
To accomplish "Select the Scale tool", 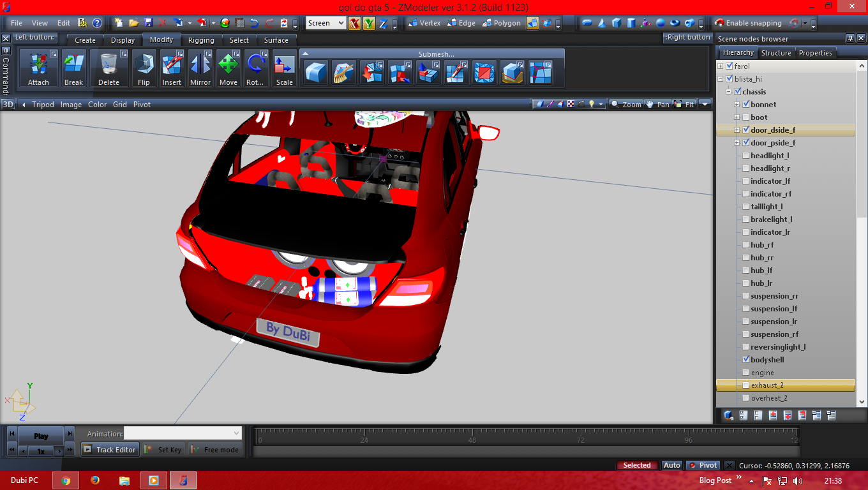I will (x=284, y=68).
